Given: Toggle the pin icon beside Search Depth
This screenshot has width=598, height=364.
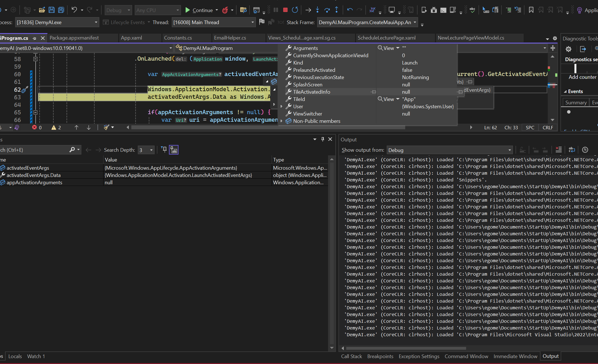Looking at the screenshot, I should pos(164,150).
